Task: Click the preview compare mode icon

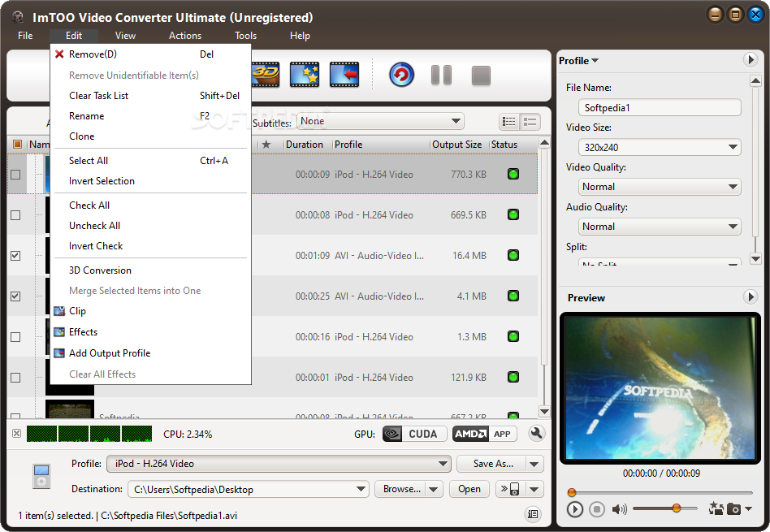Action: pyautogui.click(x=716, y=508)
